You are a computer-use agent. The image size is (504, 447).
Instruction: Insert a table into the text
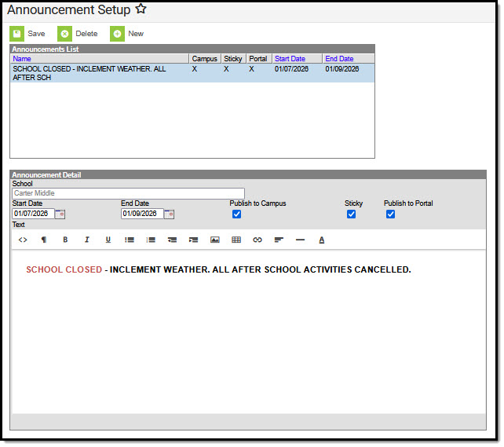[x=236, y=240]
